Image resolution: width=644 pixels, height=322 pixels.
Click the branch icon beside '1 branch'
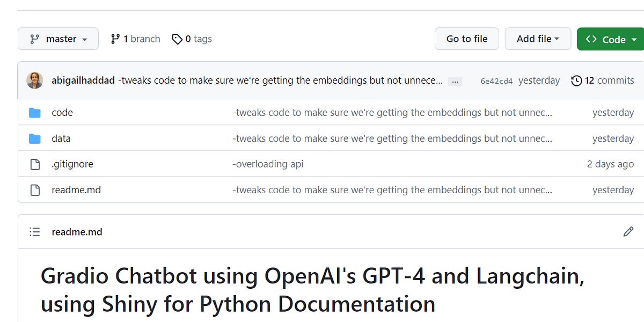coord(115,39)
